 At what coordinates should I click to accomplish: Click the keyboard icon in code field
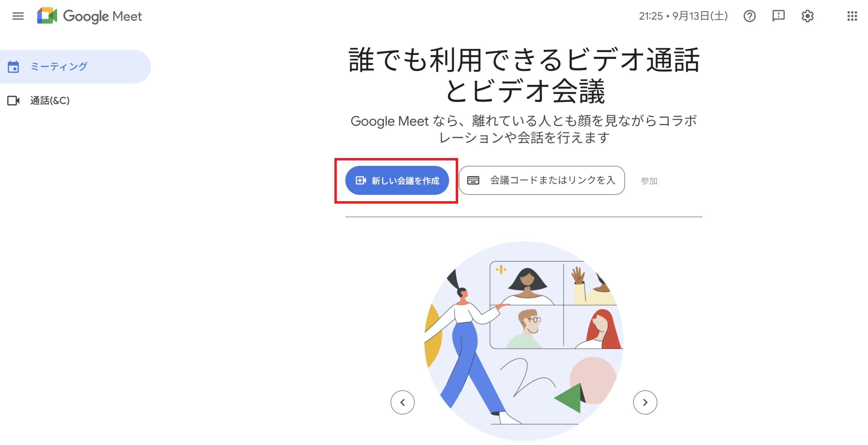tap(473, 180)
